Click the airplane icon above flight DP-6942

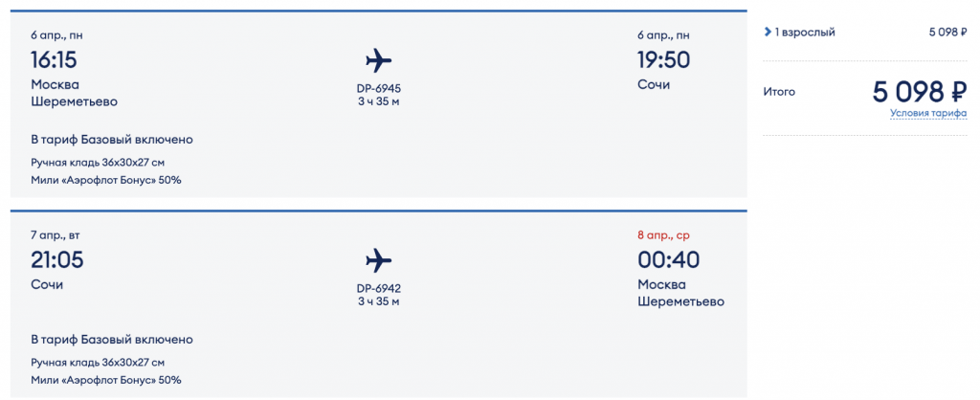point(379,259)
